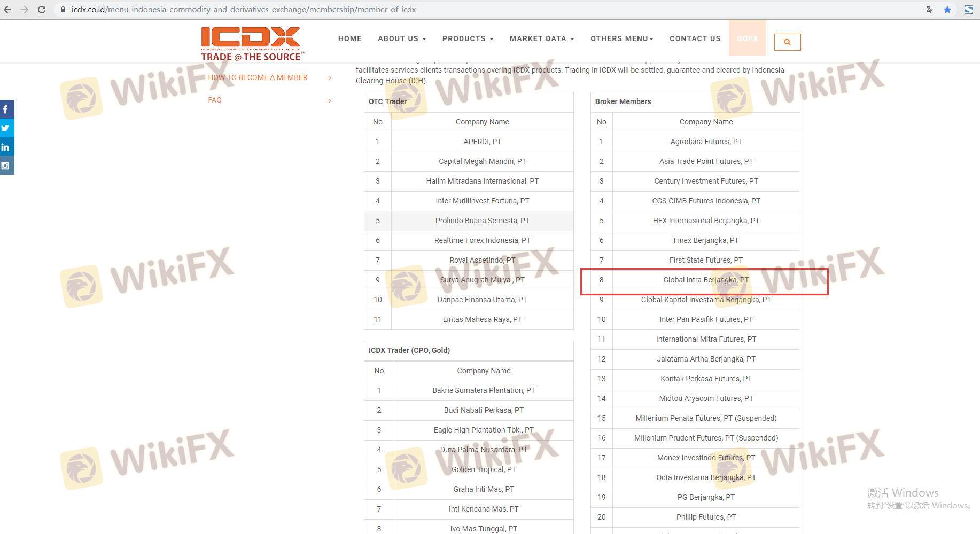Screen dimensions: 980x534
Task: Open the OTHERS MENU dropdown
Action: 621,38
